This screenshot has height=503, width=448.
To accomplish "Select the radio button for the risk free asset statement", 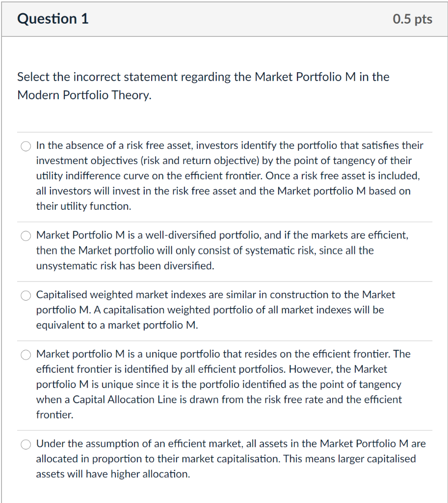I will pos(26,146).
